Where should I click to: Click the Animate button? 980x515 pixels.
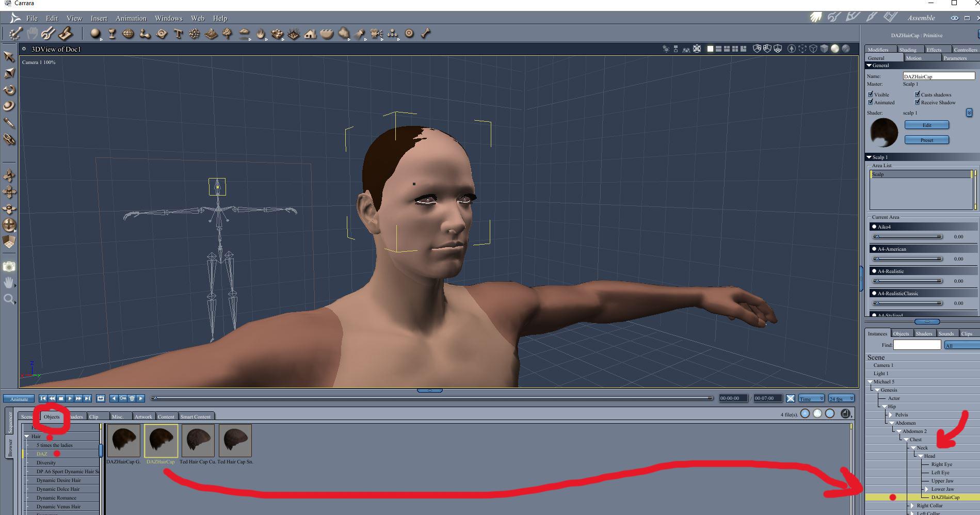click(19, 399)
